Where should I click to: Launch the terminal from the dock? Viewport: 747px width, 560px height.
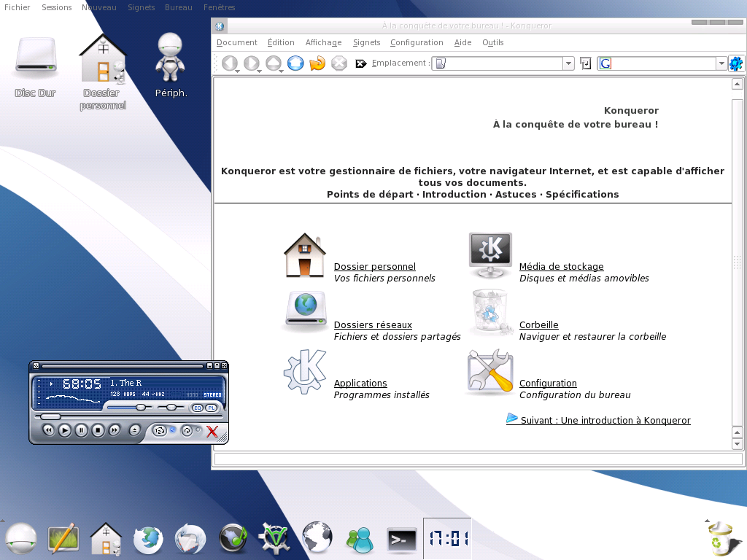point(402,540)
